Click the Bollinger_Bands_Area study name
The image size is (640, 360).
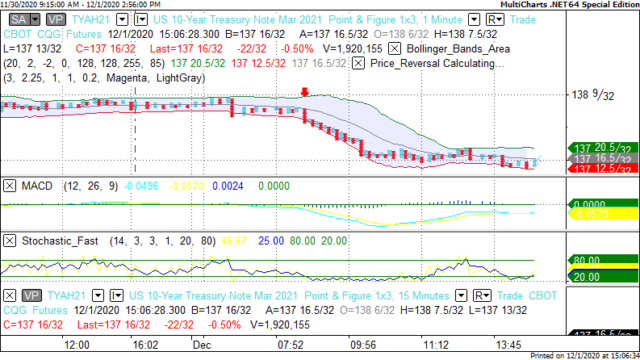coord(458,49)
